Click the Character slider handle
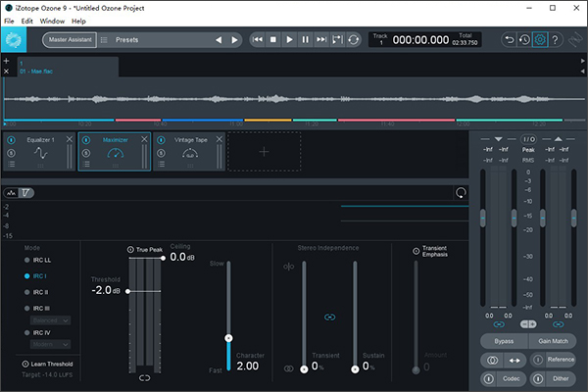The height and width of the screenshot is (392, 588). (228, 337)
